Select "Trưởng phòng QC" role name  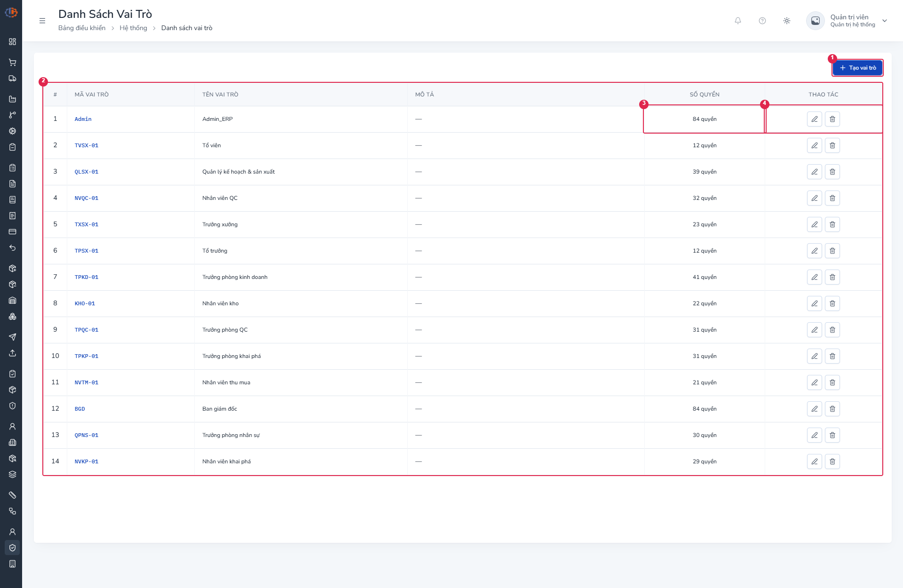[225, 330]
